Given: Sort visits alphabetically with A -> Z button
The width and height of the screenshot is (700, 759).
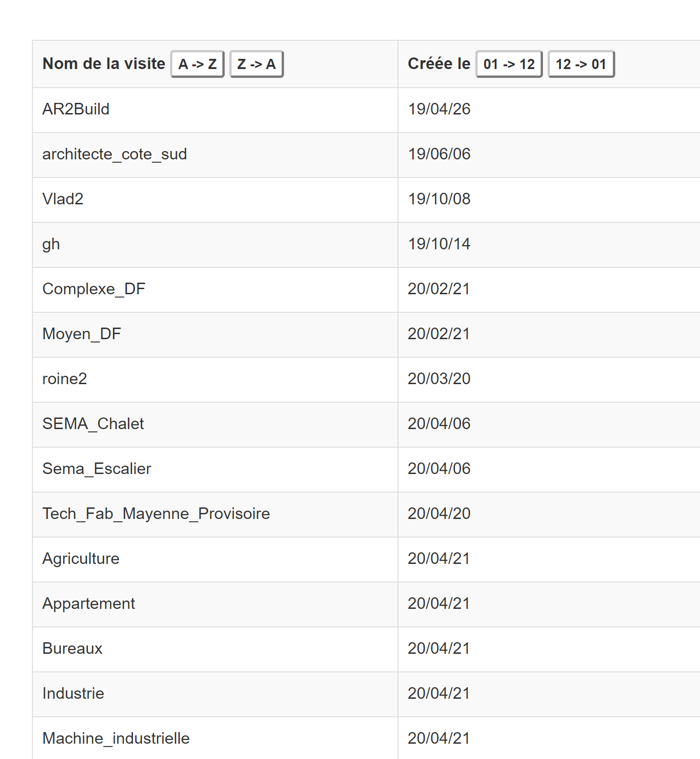Looking at the screenshot, I should pyautogui.click(x=197, y=64).
